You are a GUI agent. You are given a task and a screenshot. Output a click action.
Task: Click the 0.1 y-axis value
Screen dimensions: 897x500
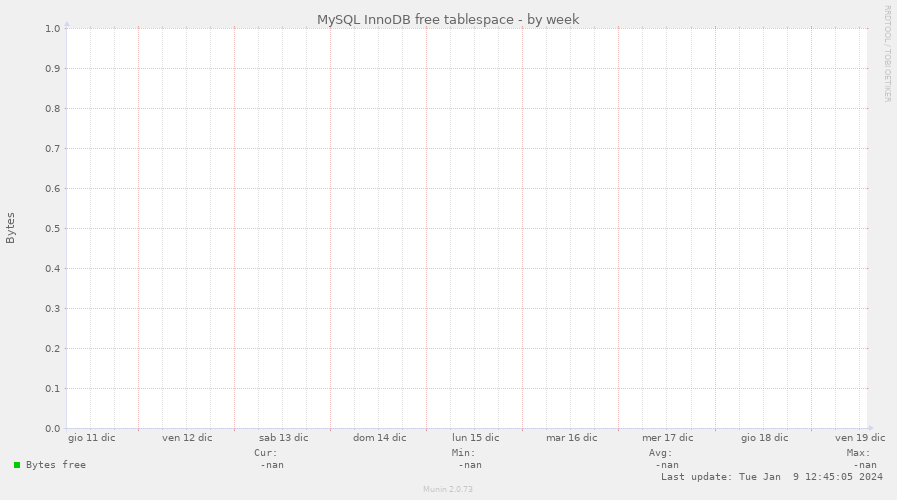tap(53, 389)
